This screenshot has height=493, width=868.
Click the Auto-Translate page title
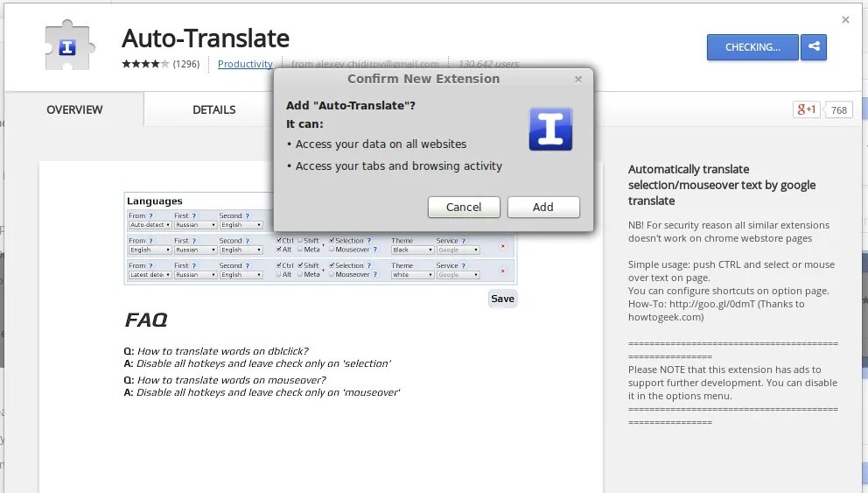point(206,39)
